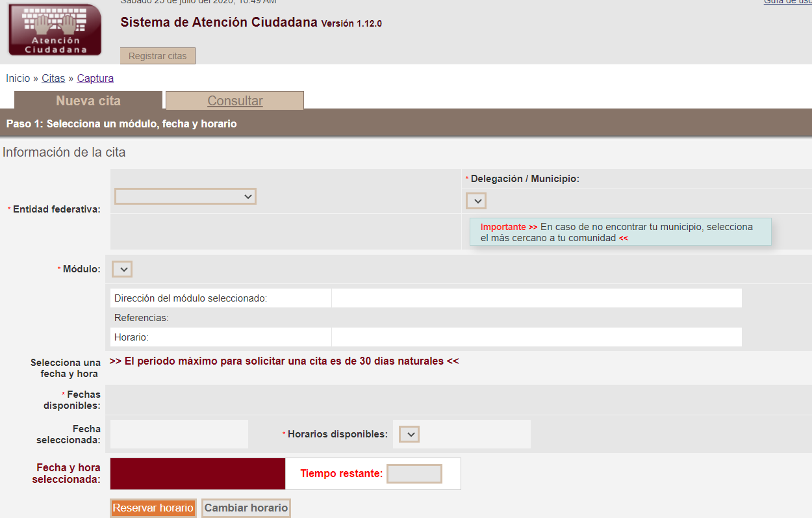Viewport: 812px width, 518px height.
Task: Click the 'Inicio' breadcrumb text
Action: click(x=18, y=78)
